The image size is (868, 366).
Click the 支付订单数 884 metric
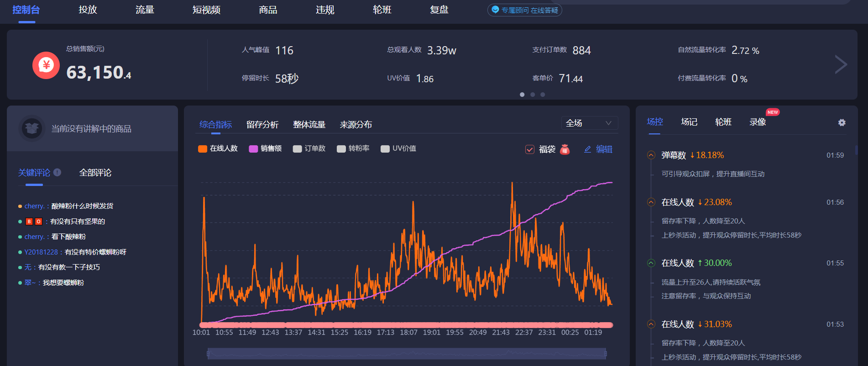coord(561,50)
